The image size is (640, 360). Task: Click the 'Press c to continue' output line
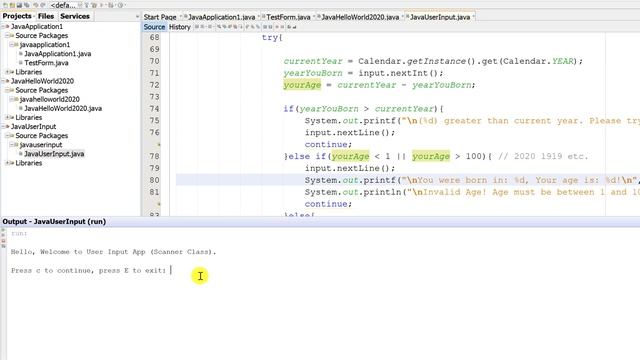click(x=89, y=270)
